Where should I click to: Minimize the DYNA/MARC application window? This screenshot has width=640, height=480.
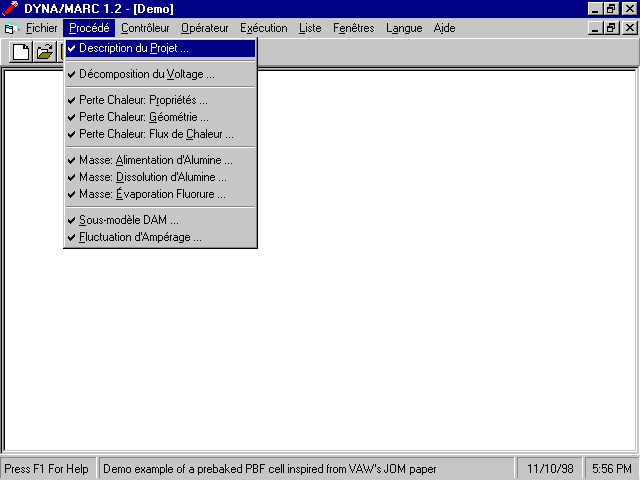tap(595, 9)
